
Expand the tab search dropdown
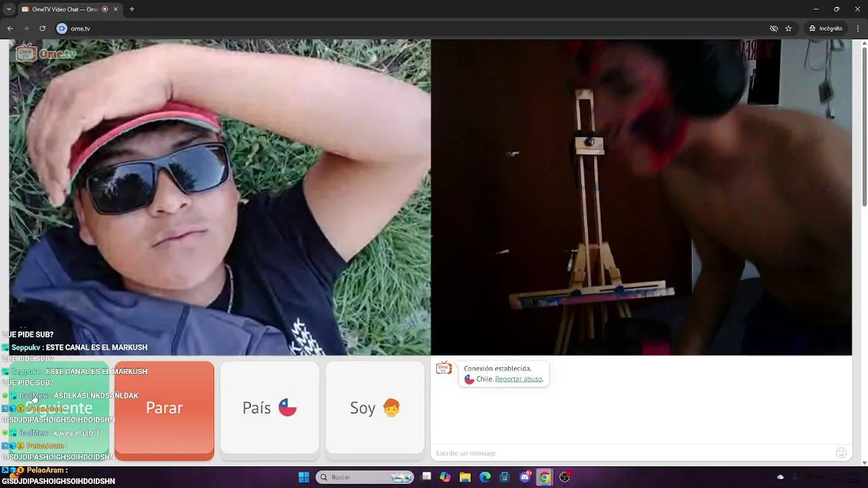click(x=9, y=9)
